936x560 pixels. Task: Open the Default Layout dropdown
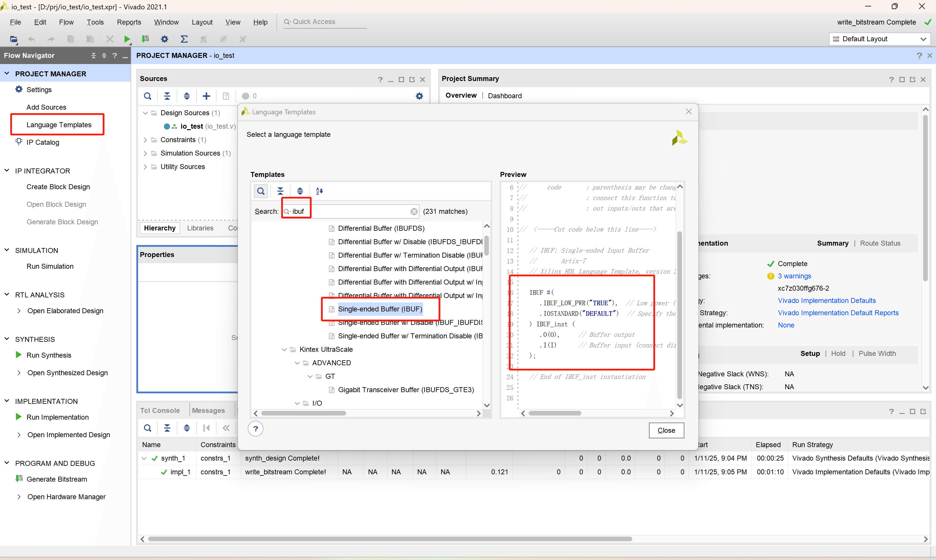click(x=879, y=39)
